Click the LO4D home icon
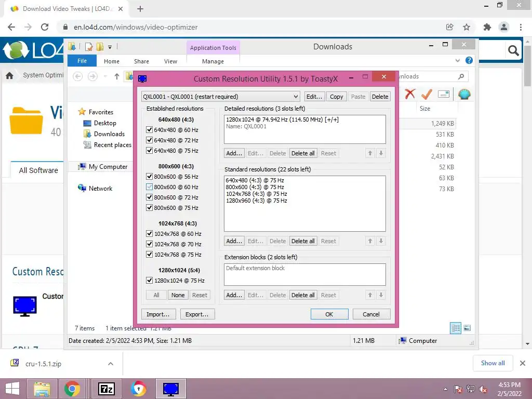 (x=9, y=75)
